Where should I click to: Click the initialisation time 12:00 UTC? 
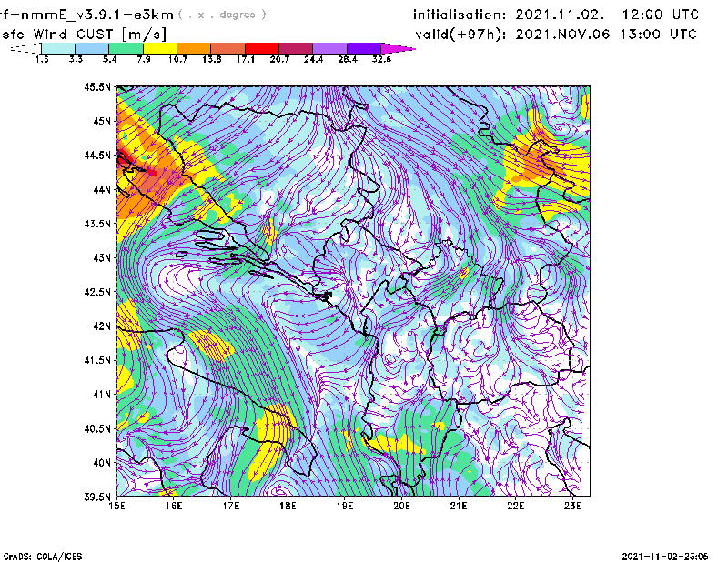click(661, 15)
